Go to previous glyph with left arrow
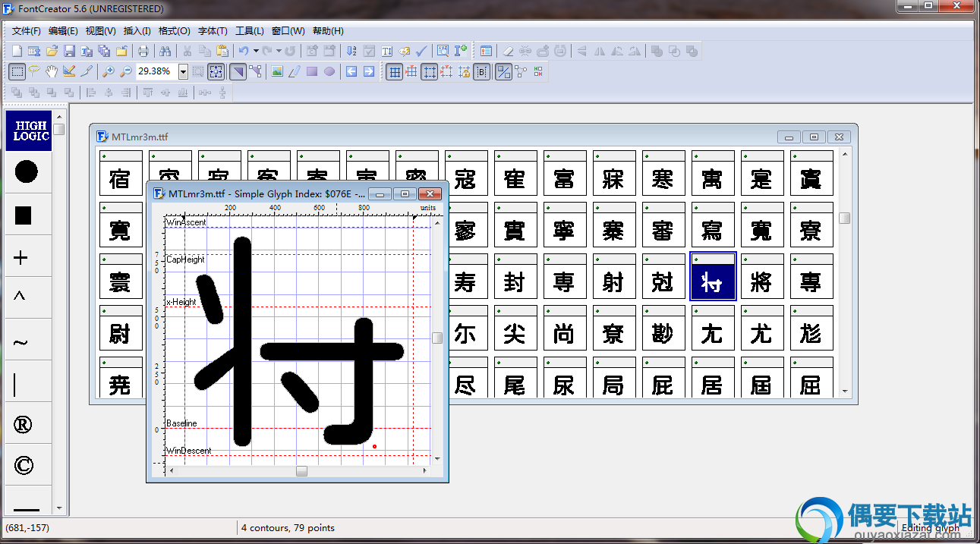The image size is (980, 544). [x=351, y=71]
